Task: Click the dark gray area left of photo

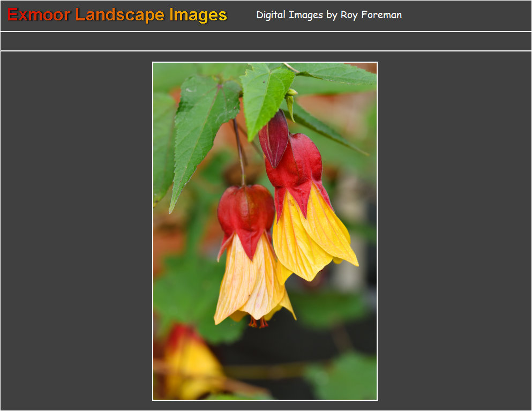Action: pyautogui.click(x=75, y=230)
